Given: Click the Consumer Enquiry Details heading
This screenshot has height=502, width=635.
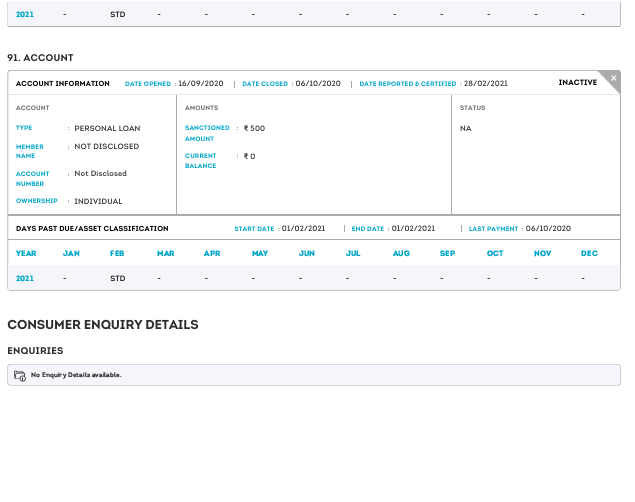Looking at the screenshot, I should coord(103,325).
